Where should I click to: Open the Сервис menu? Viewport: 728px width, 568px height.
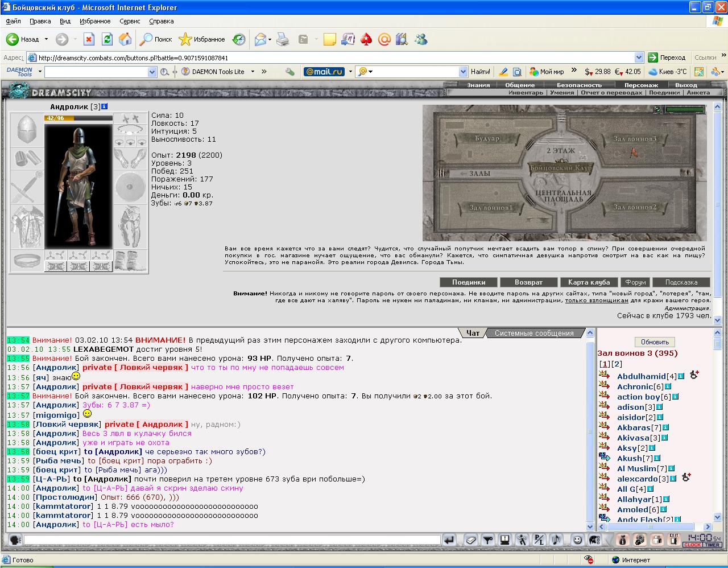[130, 21]
